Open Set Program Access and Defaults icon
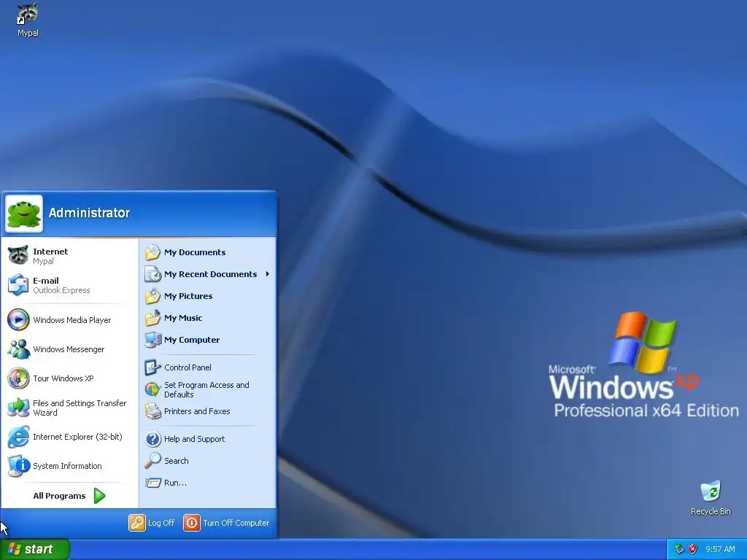This screenshot has width=747, height=560. point(153,389)
